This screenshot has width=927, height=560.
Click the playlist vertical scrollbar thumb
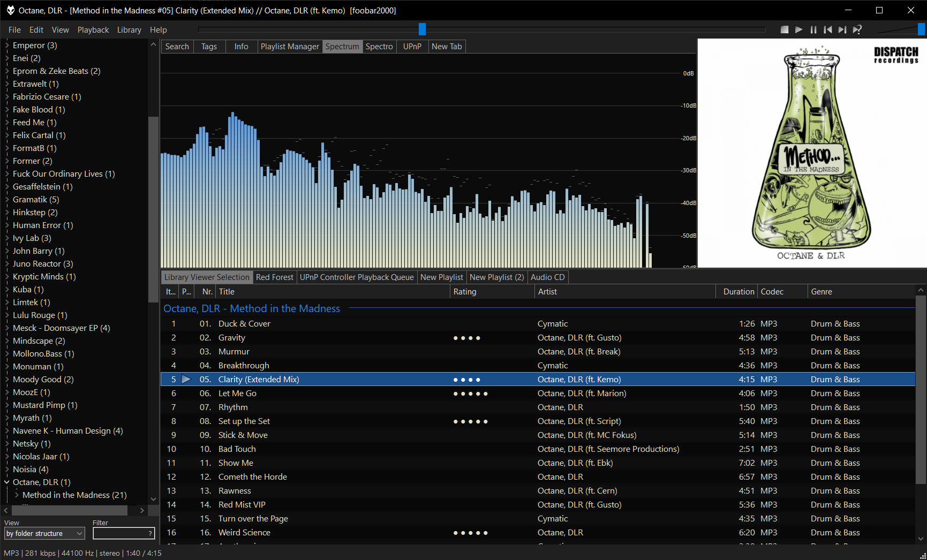[921, 391]
